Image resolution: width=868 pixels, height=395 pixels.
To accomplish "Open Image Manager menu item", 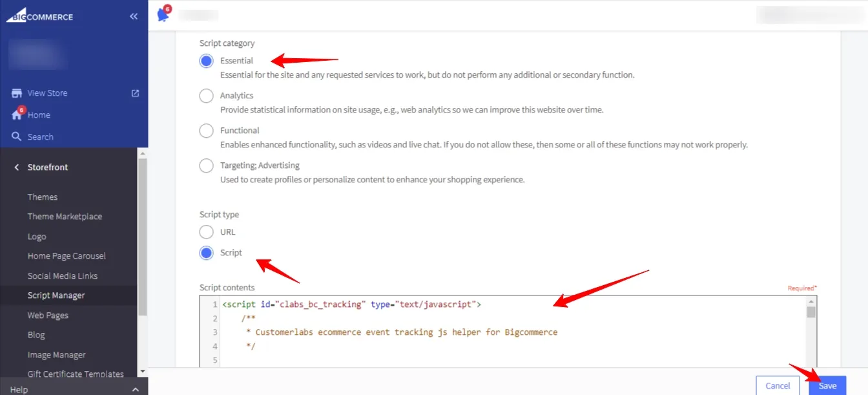I will pos(56,355).
